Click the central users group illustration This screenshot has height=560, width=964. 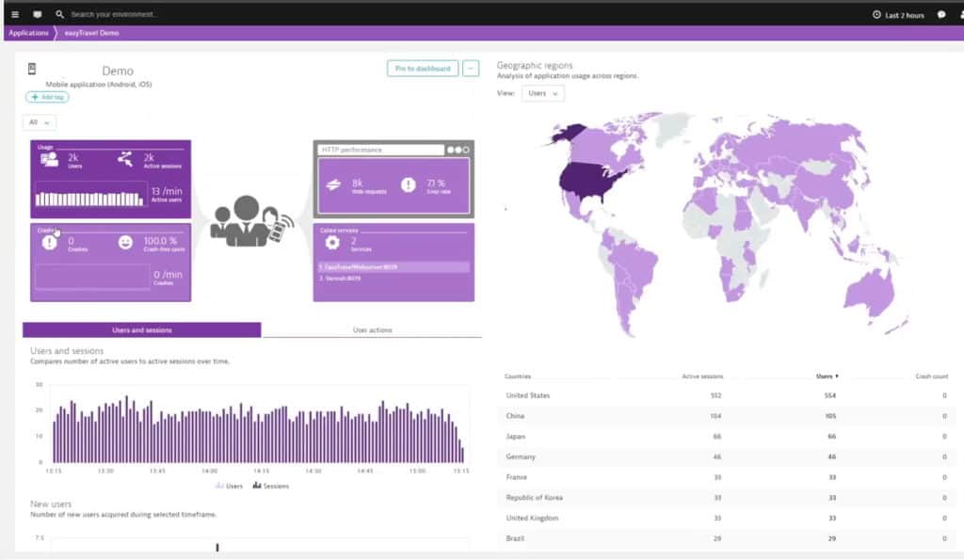(x=251, y=221)
